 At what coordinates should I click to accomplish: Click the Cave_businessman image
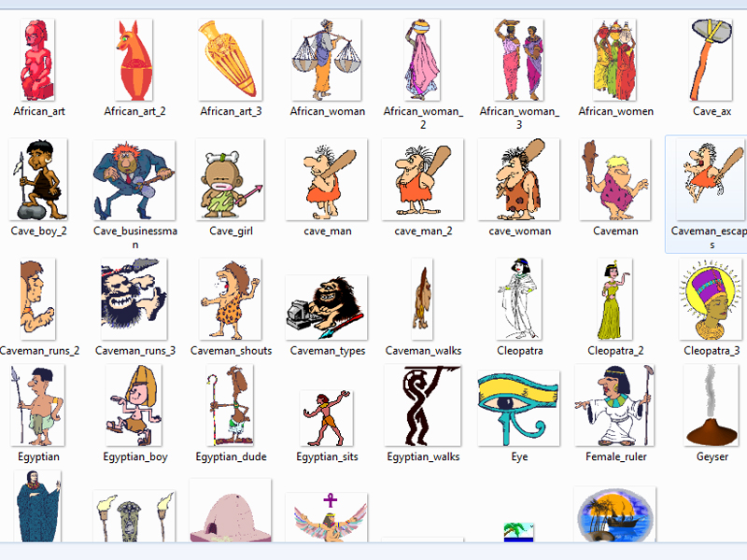tap(134, 180)
